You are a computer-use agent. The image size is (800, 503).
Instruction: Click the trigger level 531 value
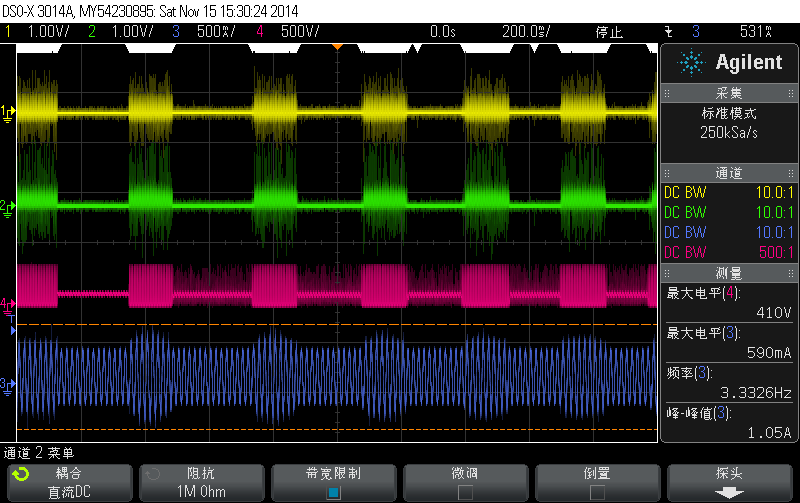pyautogui.click(x=756, y=32)
